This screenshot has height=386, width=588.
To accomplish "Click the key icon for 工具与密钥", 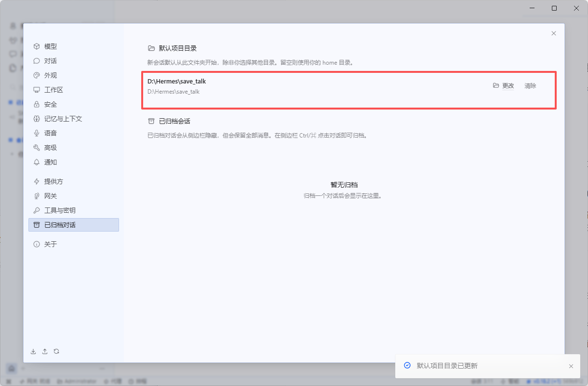I will [37, 210].
